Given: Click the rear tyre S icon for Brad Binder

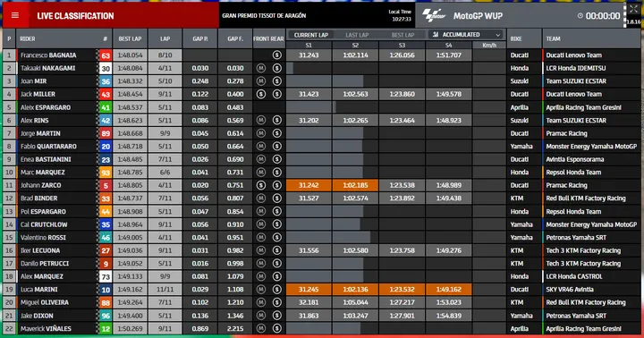Looking at the screenshot, I should 276,199.
